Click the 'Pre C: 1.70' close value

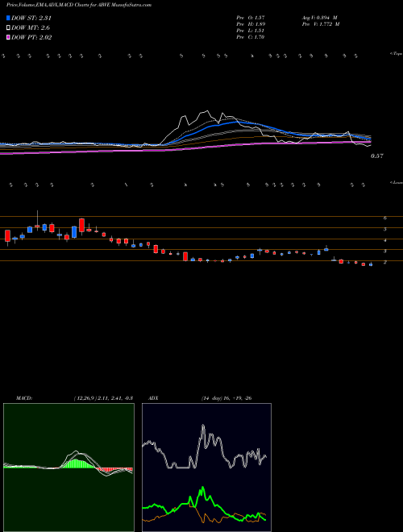(251, 37)
